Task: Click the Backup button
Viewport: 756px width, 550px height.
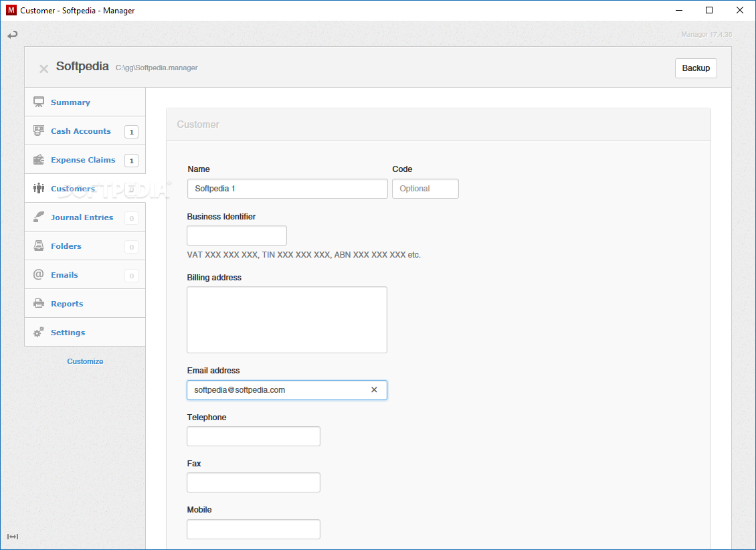Action: (x=696, y=68)
